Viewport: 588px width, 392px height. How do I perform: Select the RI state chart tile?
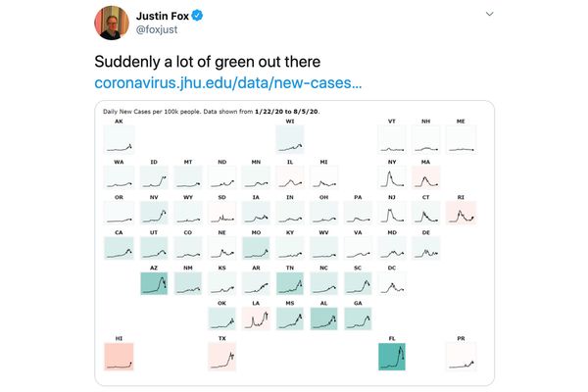coord(461,213)
